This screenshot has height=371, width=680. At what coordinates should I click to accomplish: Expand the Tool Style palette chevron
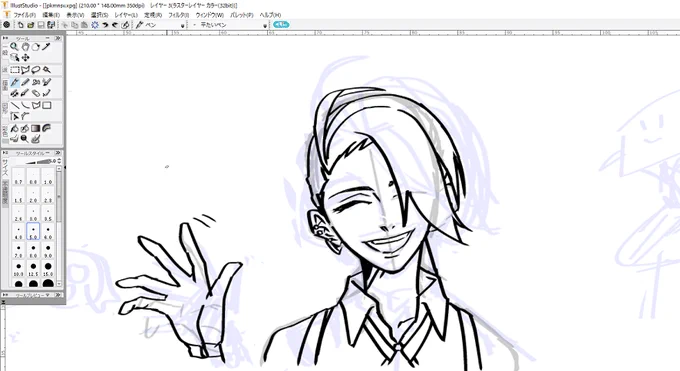(58, 153)
